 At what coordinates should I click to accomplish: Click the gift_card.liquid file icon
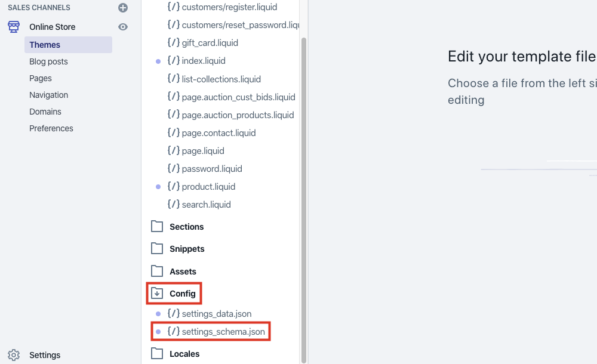tap(173, 42)
